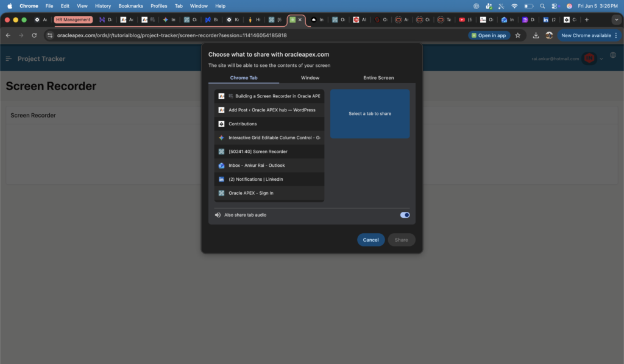The width and height of the screenshot is (624, 364).
Task: Bookmark this page with the star icon
Action: [518, 35]
